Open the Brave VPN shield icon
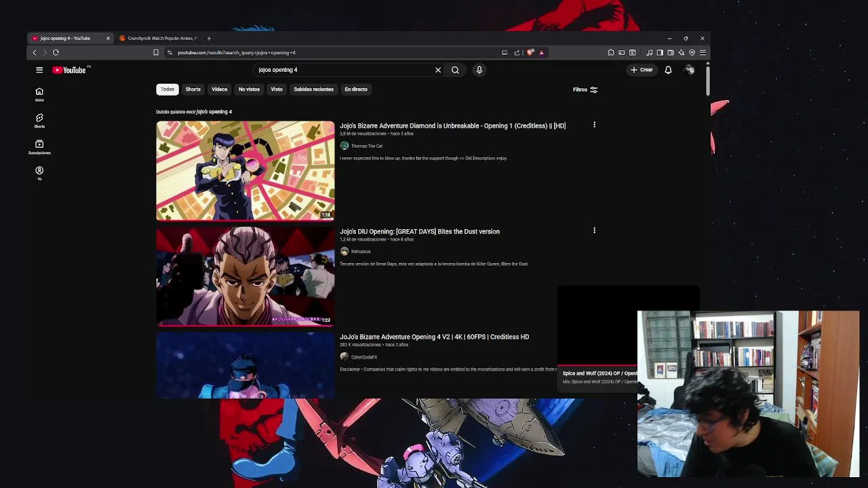868x488 pixels. click(692, 52)
